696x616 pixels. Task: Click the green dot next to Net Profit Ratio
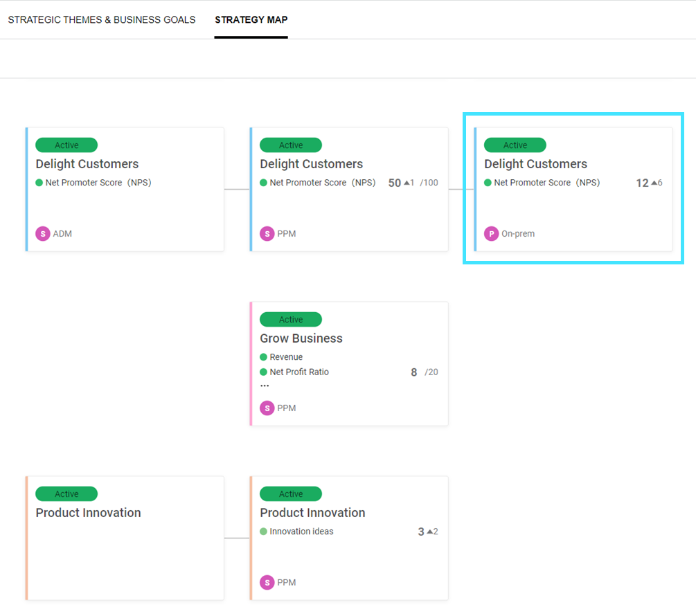[x=263, y=372]
